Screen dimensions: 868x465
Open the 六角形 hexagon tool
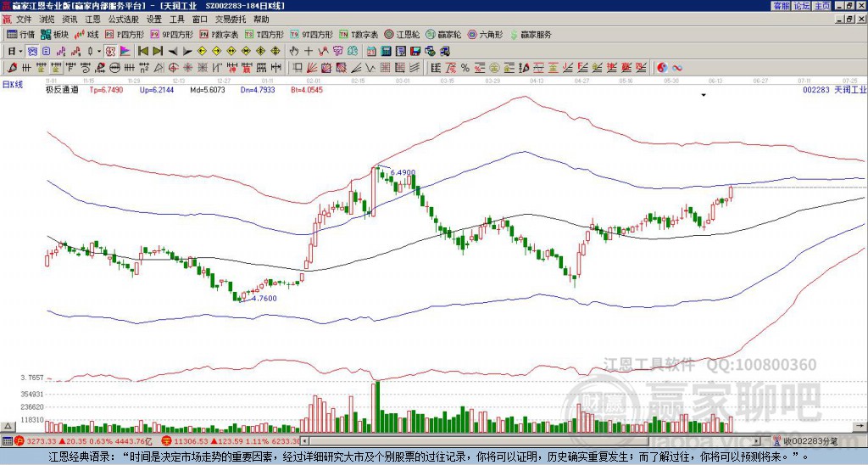point(486,34)
